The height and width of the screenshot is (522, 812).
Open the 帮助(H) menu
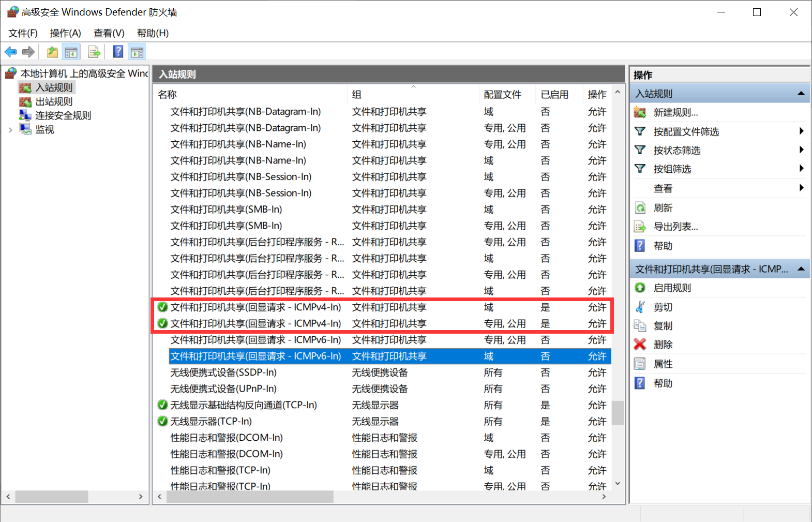(x=153, y=33)
